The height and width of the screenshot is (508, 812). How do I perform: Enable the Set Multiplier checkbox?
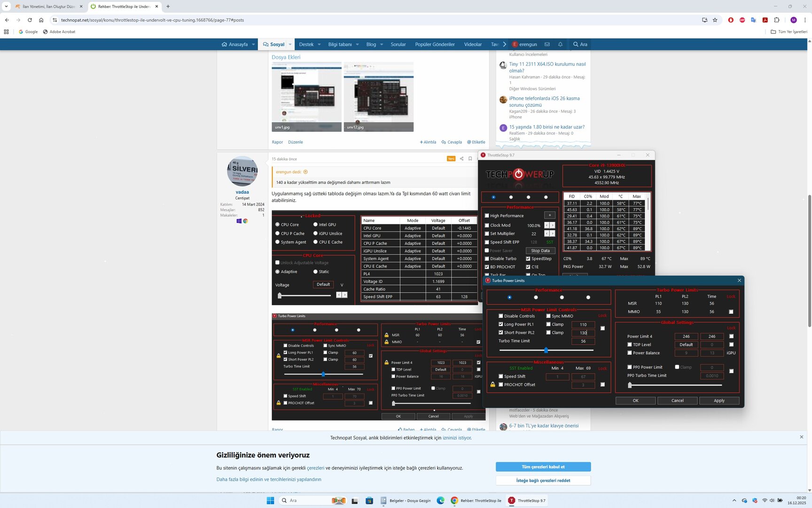coord(487,234)
